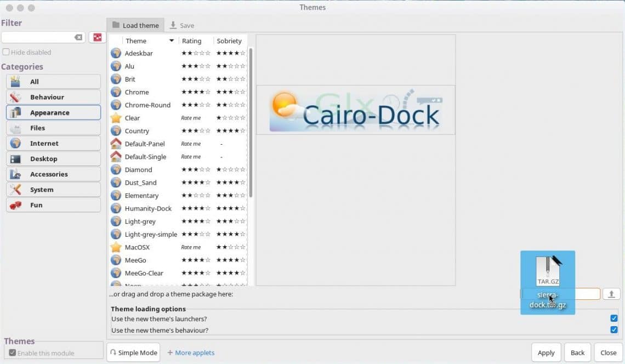Viewport: 625px width, 364px height.
Task: Click the red filter options icon
Action: click(97, 37)
